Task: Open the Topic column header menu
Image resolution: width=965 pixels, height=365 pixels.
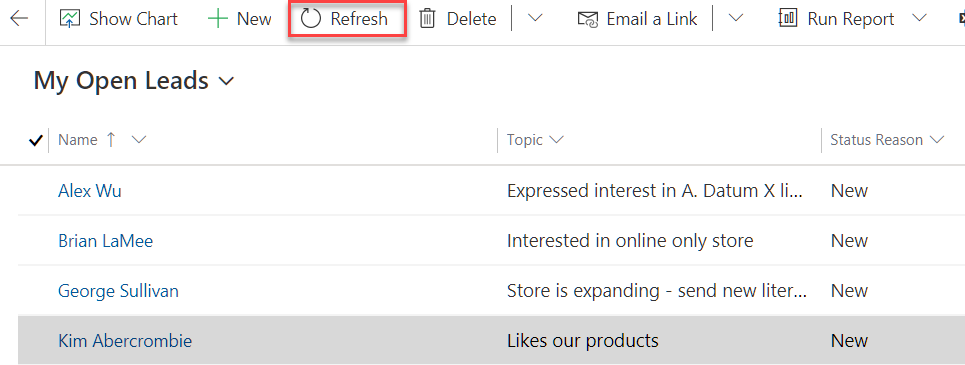Action: pyautogui.click(x=535, y=140)
